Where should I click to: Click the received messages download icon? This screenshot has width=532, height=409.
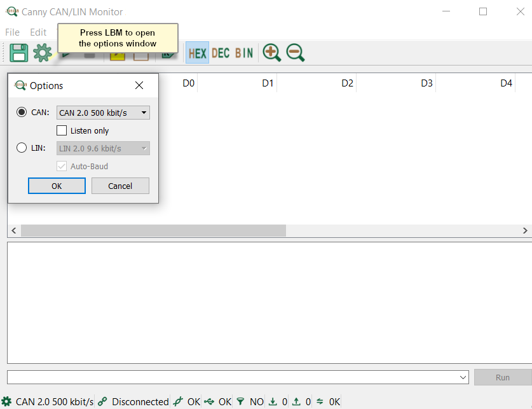point(273,401)
